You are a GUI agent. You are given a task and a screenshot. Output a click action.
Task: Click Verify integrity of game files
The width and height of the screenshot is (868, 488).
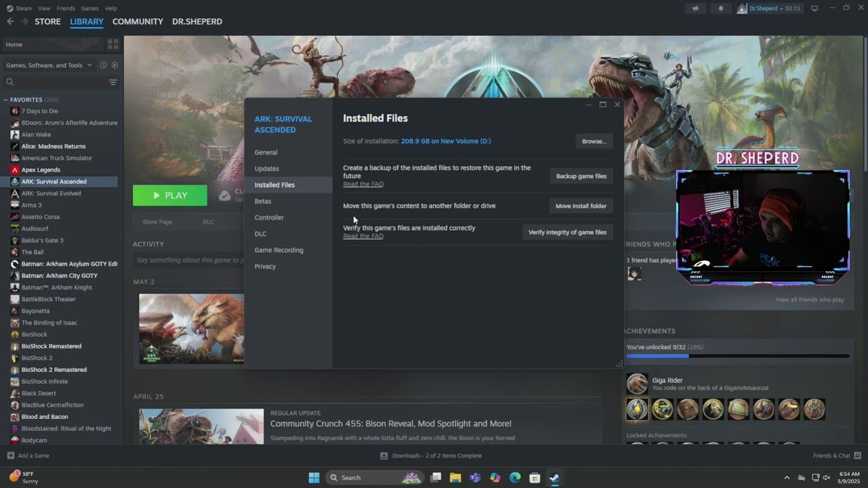[568, 232]
